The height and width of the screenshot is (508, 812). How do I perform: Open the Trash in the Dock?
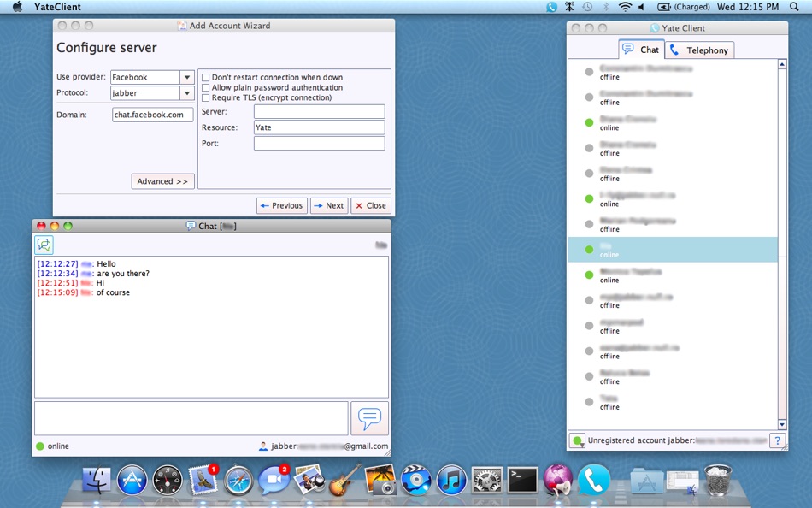coord(718,480)
